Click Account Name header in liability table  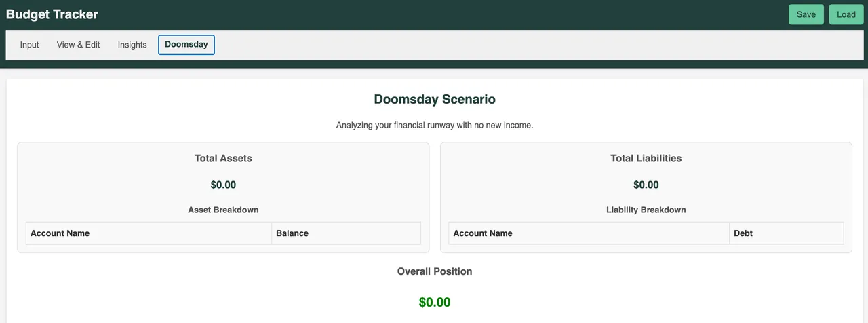coord(589,233)
